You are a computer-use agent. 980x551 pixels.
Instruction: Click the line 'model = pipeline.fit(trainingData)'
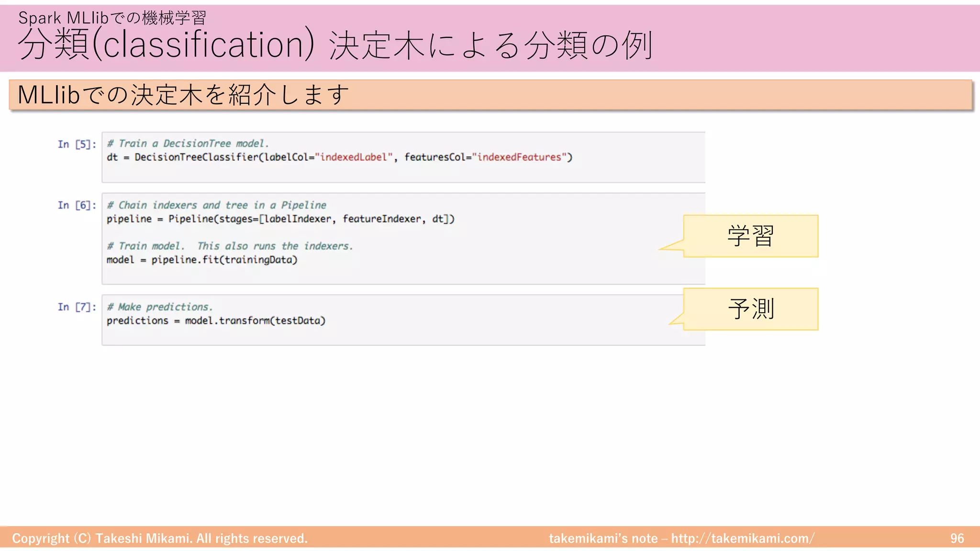[x=202, y=260]
